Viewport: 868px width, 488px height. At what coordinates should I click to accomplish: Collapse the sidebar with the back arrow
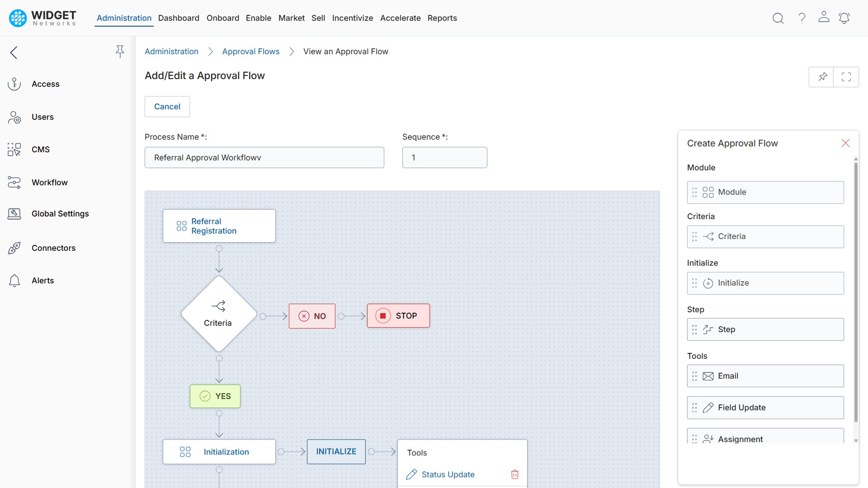[x=14, y=52]
